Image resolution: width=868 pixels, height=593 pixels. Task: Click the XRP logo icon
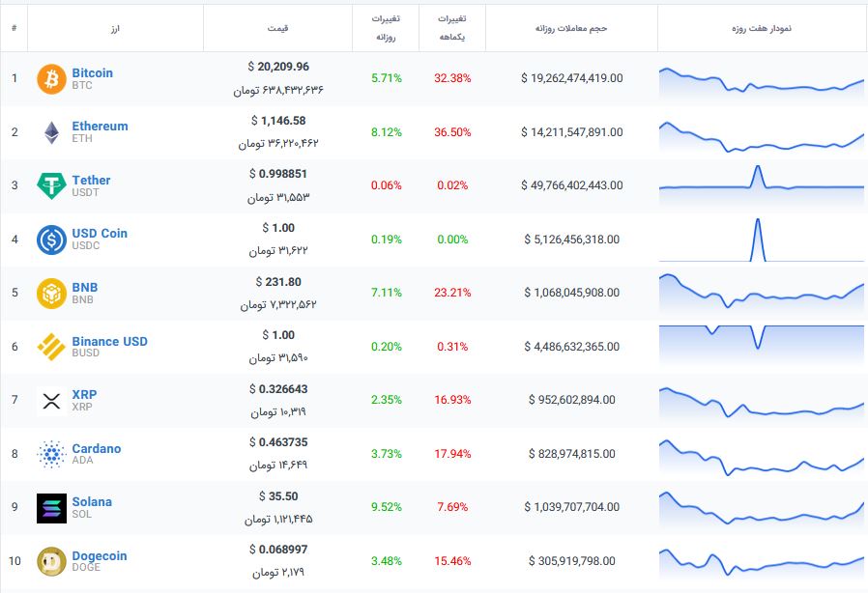51,401
